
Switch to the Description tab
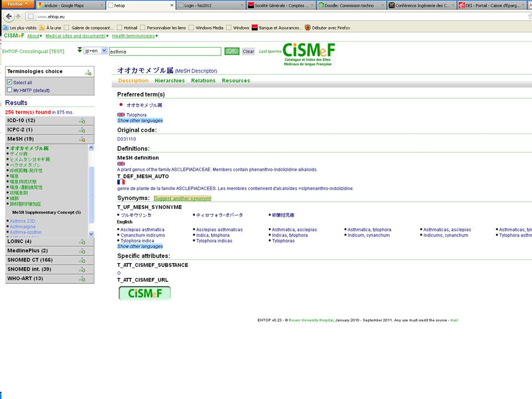pos(134,81)
